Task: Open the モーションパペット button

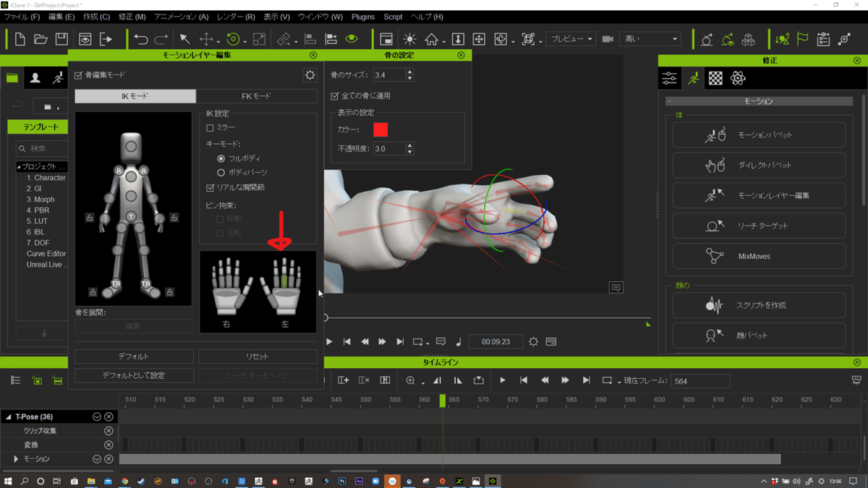Action: 759,135
